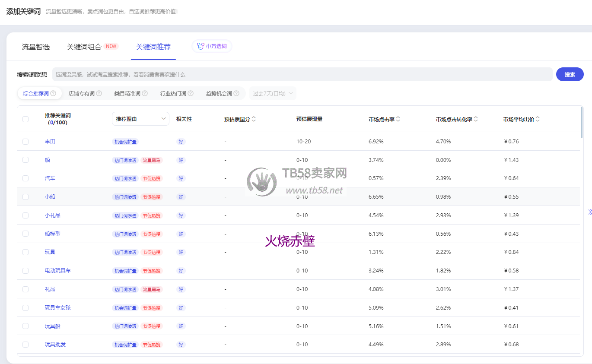Sort by 市场点击转化率 column arrows

[476, 119]
